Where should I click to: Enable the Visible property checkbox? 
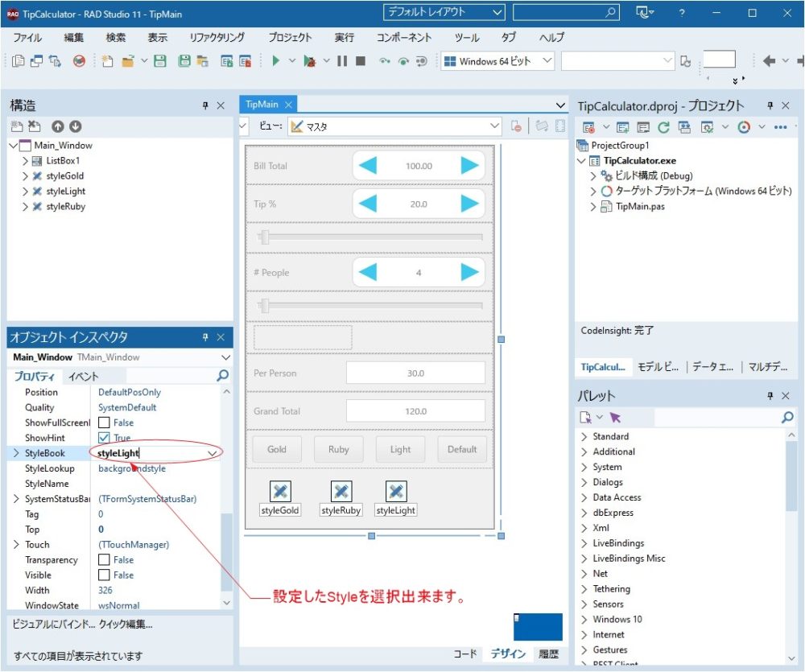pos(105,575)
